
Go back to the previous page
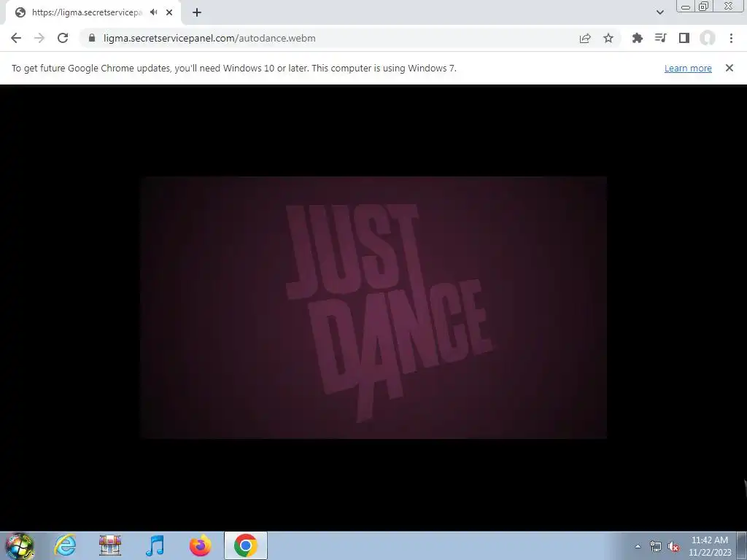[x=16, y=38]
